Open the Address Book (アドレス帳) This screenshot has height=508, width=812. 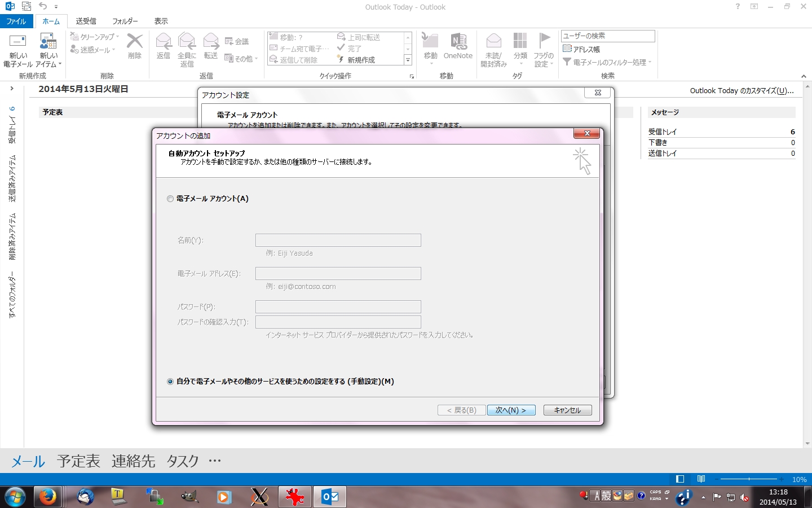[581, 49]
